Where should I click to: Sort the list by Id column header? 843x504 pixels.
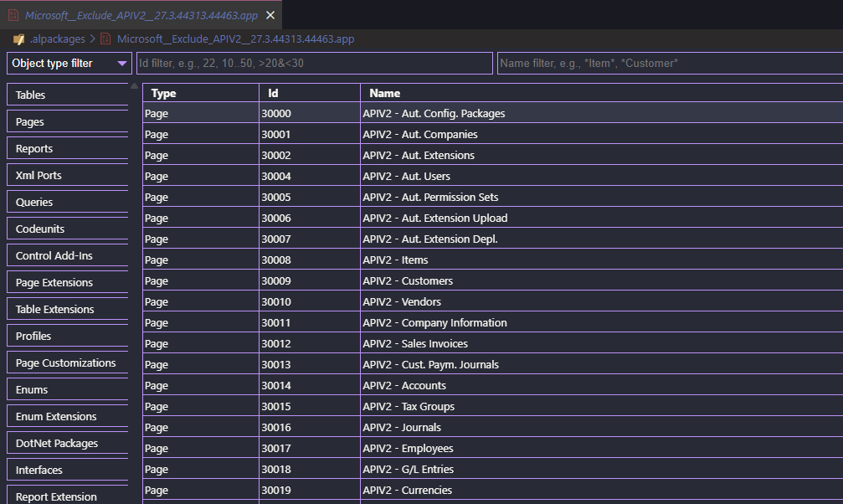[x=309, y=93]
